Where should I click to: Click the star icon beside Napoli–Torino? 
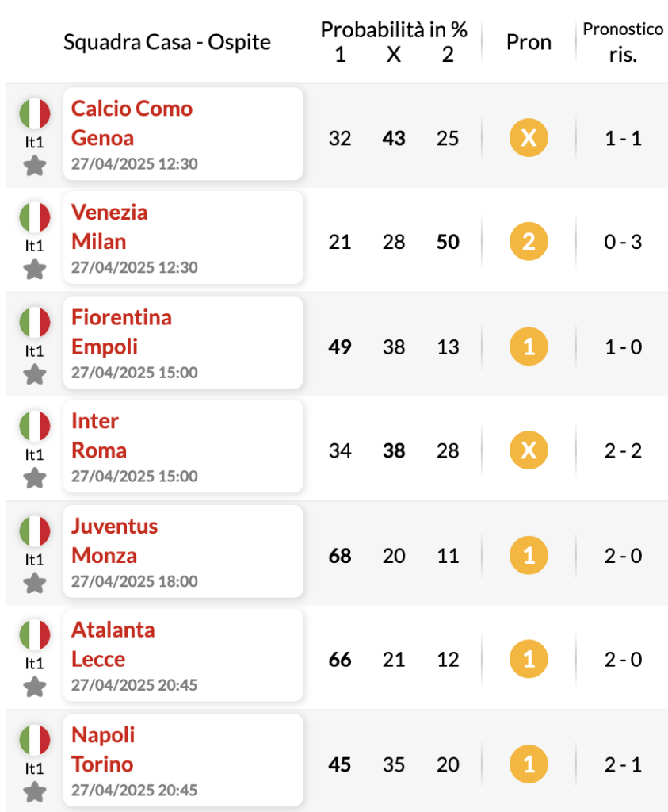coord(35,792)
